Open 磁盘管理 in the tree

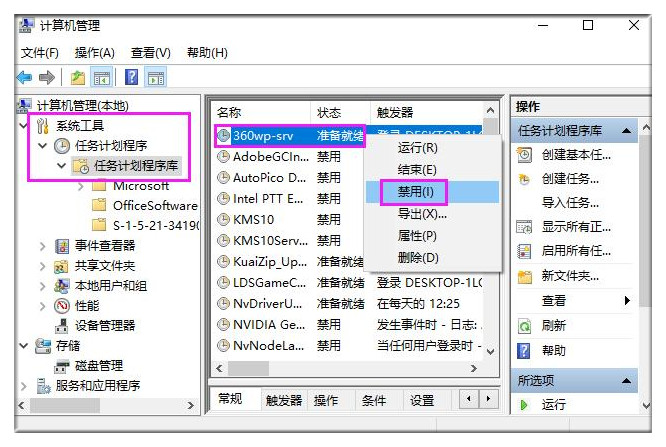coord(99,365)
